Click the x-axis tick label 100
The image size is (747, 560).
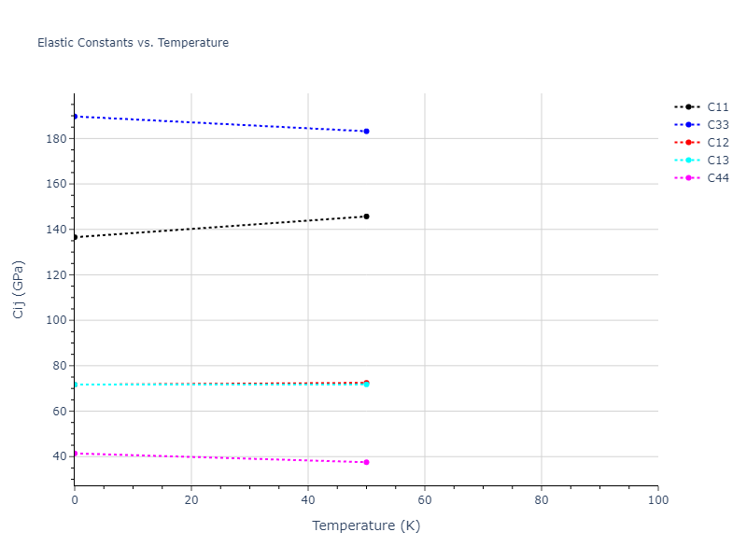657,501
